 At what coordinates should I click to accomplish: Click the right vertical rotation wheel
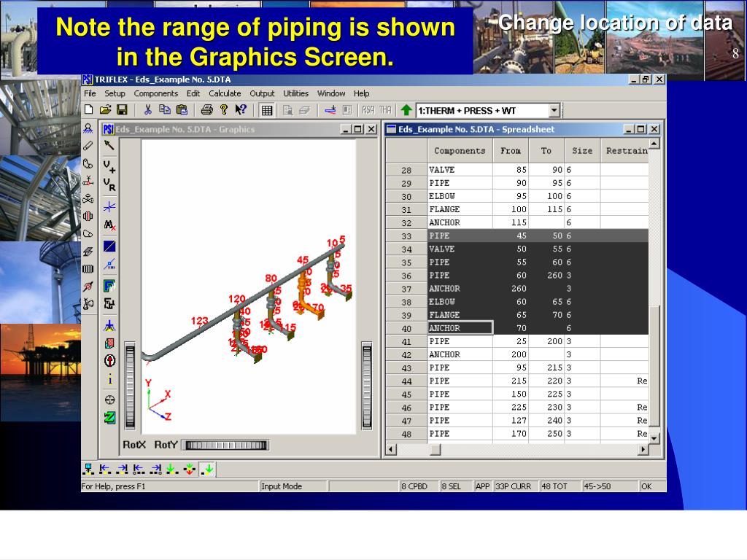coord(366,386)
